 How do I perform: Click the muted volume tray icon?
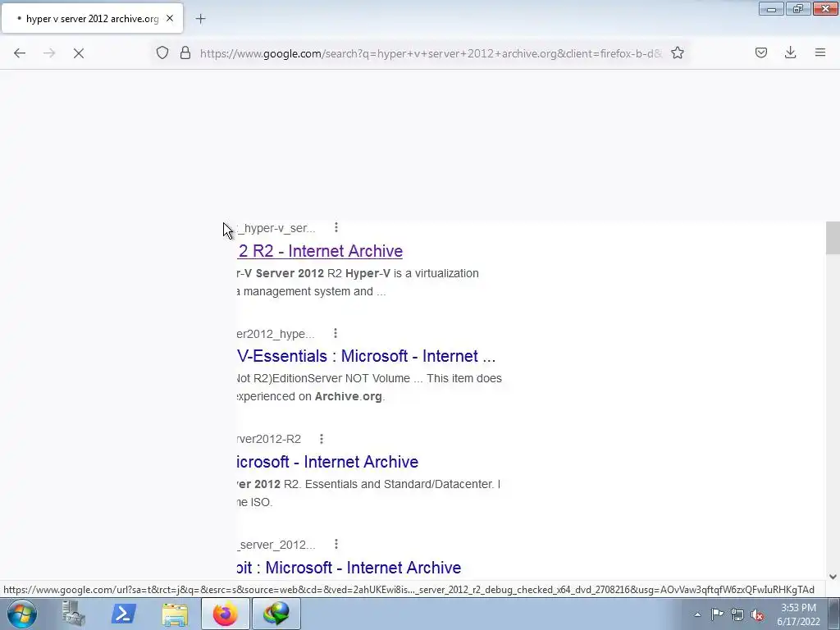(757, 614)
